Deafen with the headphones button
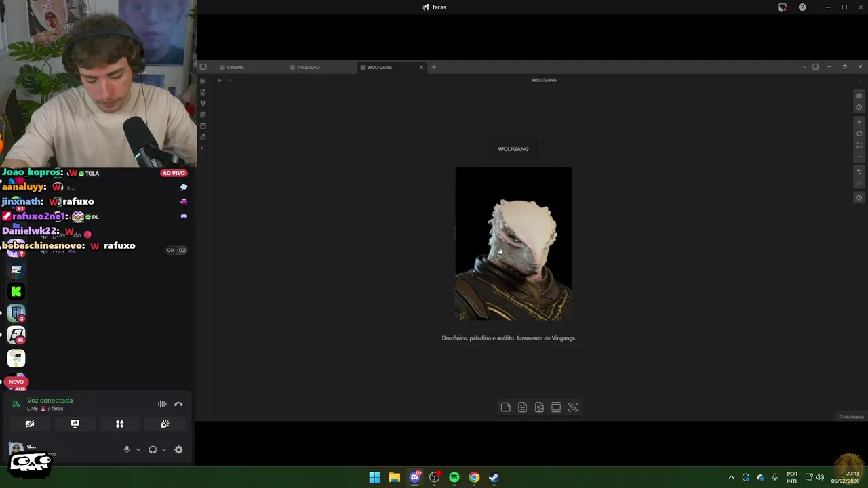Viewport: 868px width, 488px height. (153, 449)
